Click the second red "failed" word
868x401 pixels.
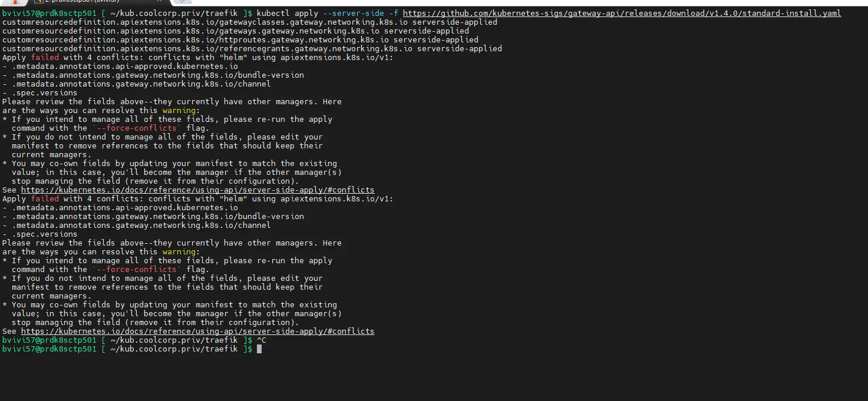tap(45, 199)
